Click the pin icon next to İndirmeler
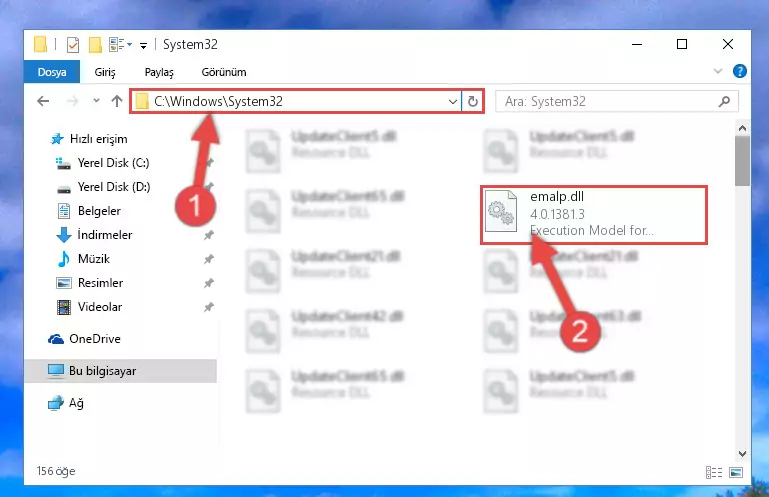 point(208,235)
